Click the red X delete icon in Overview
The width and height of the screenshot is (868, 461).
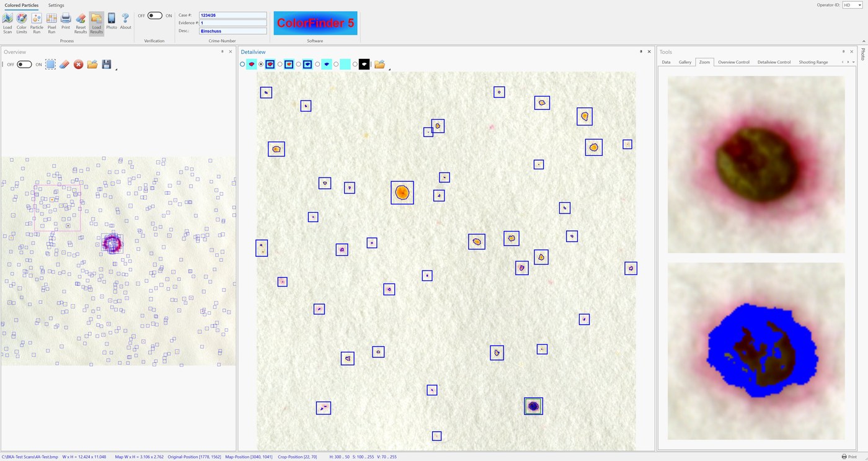tap(78, 64)
